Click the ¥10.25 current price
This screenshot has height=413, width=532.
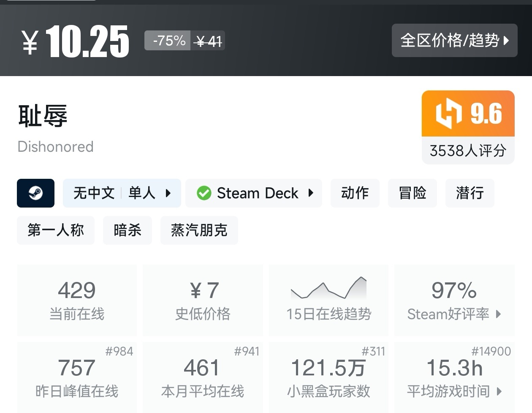[75, 41]
